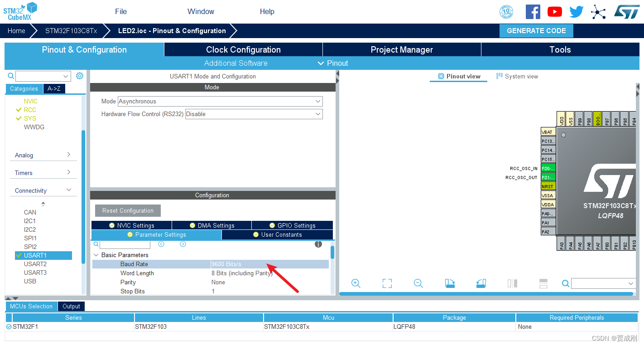The width and height of the screenshot is (644, 346).
Task: Click the horizontal split view icon
Action: coord(543,283)
